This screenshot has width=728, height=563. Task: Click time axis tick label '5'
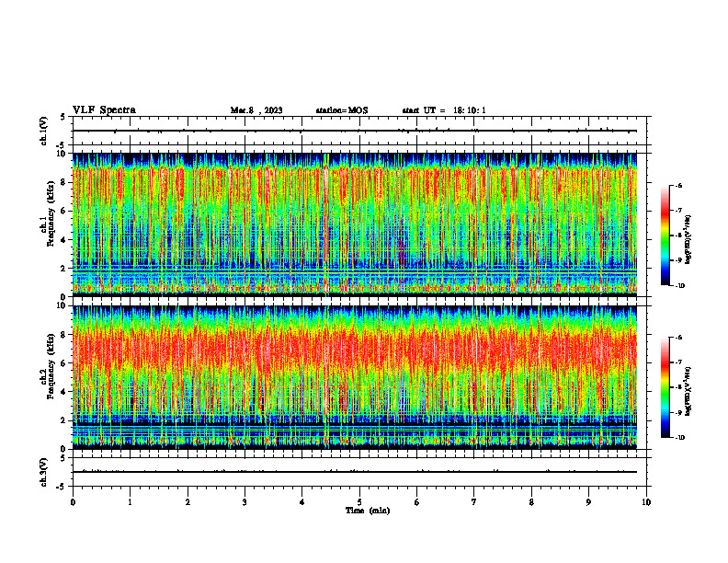[x=359, y=502]
